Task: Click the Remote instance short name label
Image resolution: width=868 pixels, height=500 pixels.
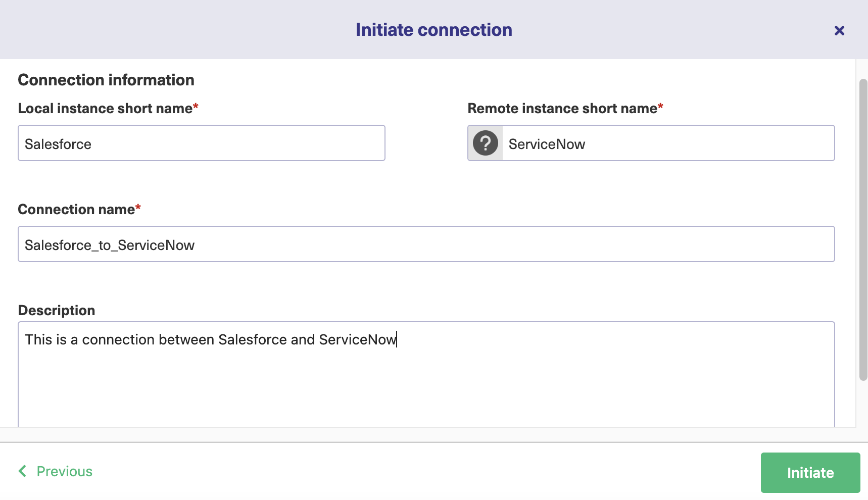Action: click(x=562, y=108)
